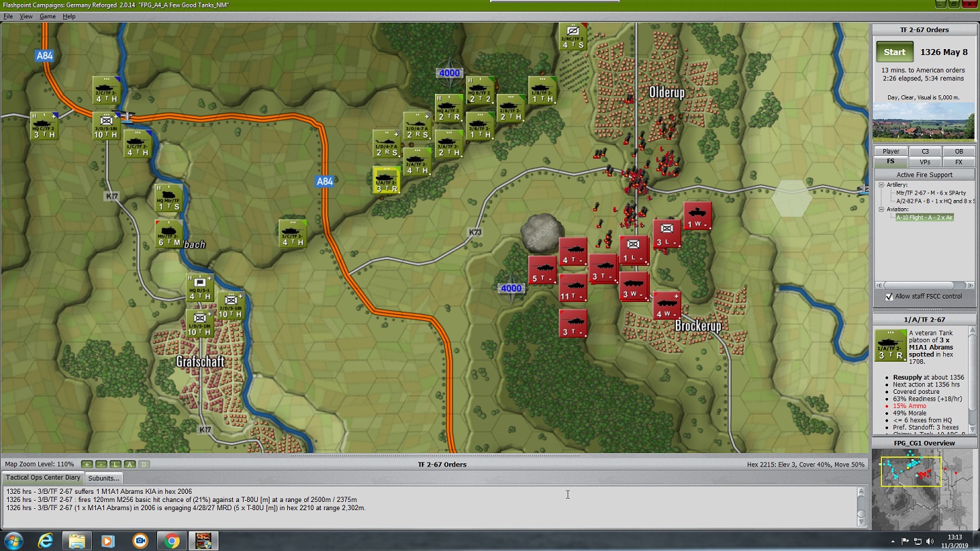Select the 2/A/TF 2- tank unit counter

click(x=417, y=162)
